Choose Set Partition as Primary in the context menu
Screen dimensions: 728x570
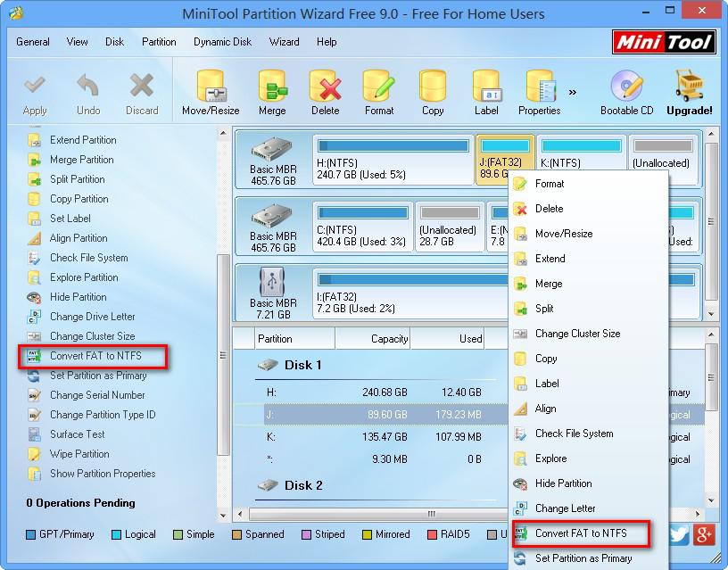(x=588, y=558)
